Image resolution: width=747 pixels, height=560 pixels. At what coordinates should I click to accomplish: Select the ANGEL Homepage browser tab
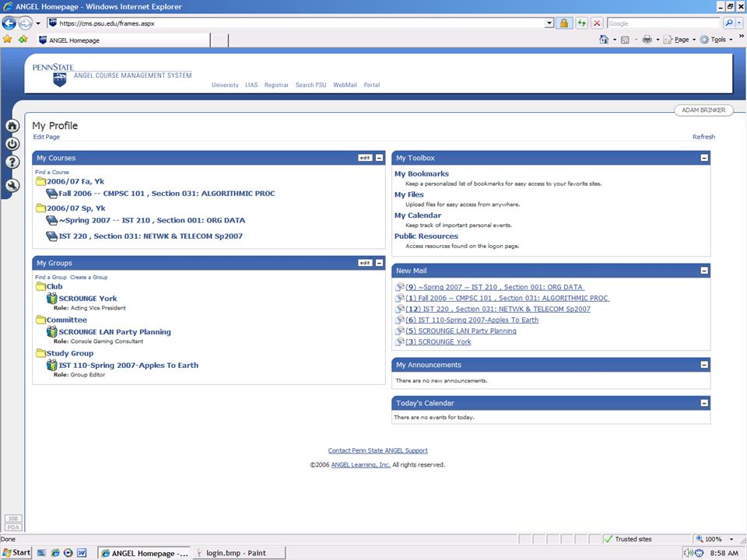click(x=124, y=40)
